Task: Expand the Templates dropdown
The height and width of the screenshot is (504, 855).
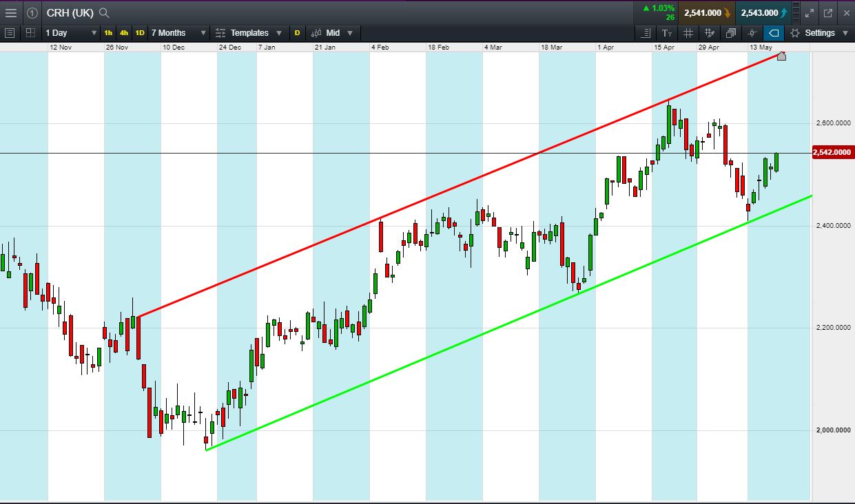Action: click(249, 32)
